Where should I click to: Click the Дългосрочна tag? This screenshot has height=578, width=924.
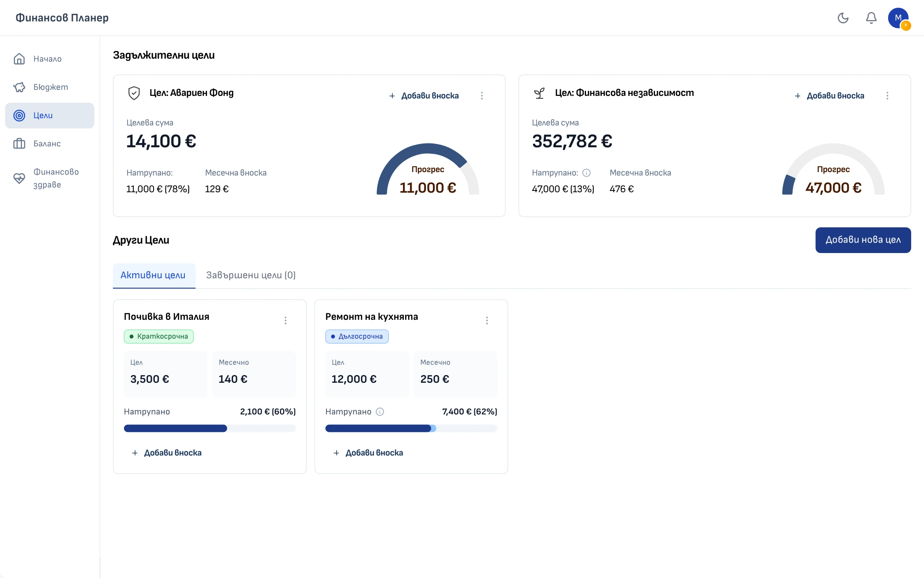357,337
